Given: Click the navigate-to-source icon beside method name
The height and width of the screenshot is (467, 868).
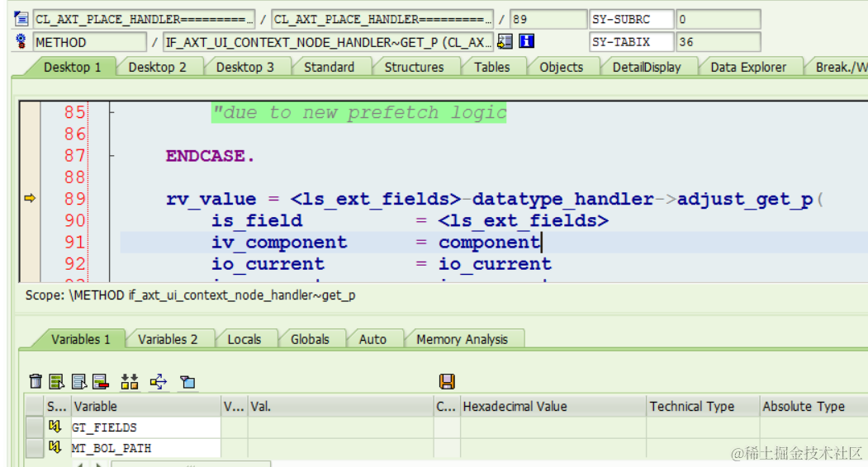Looking at the screenshot, I should click(x=505, y=41).
